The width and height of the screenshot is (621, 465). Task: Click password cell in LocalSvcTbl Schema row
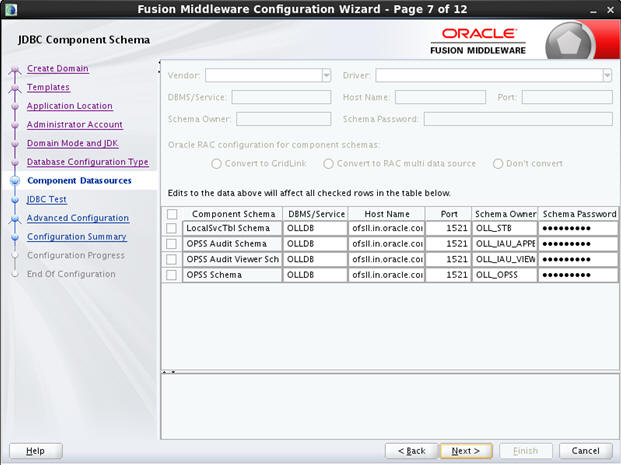pos(578,228)
